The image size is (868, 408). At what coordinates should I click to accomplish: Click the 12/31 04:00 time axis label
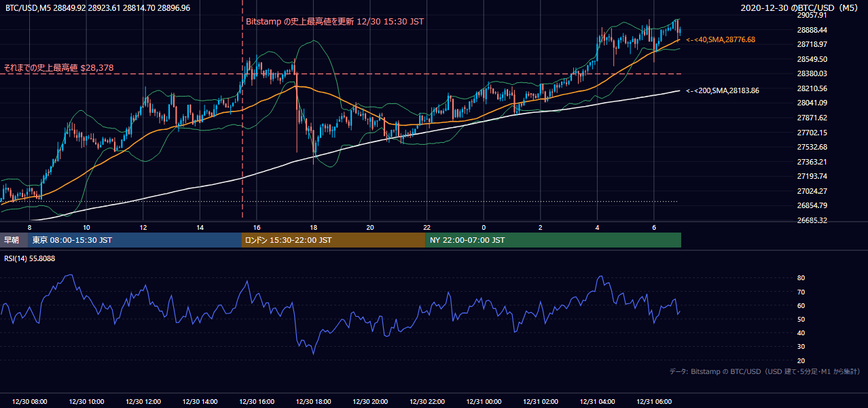pos(598,402)
